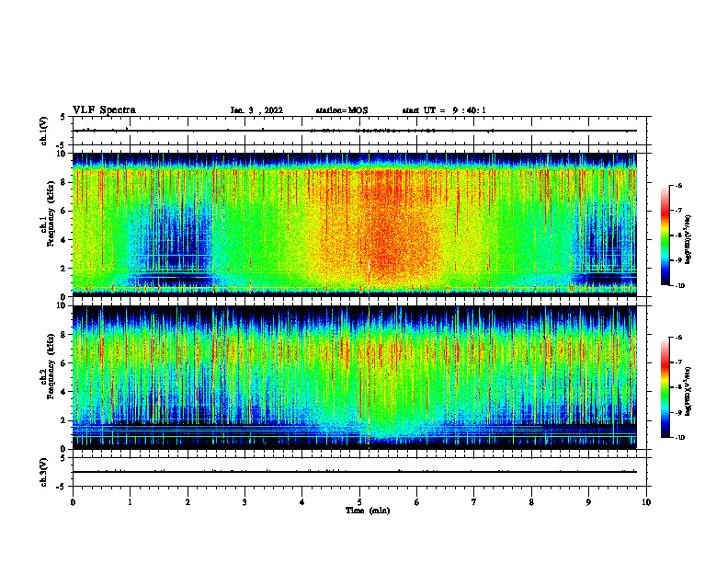The width and height of the screenshot is (728, 563).
Task: Click the time axis tick label "2"
Action: pyautogui.click(x=188, y=502)
